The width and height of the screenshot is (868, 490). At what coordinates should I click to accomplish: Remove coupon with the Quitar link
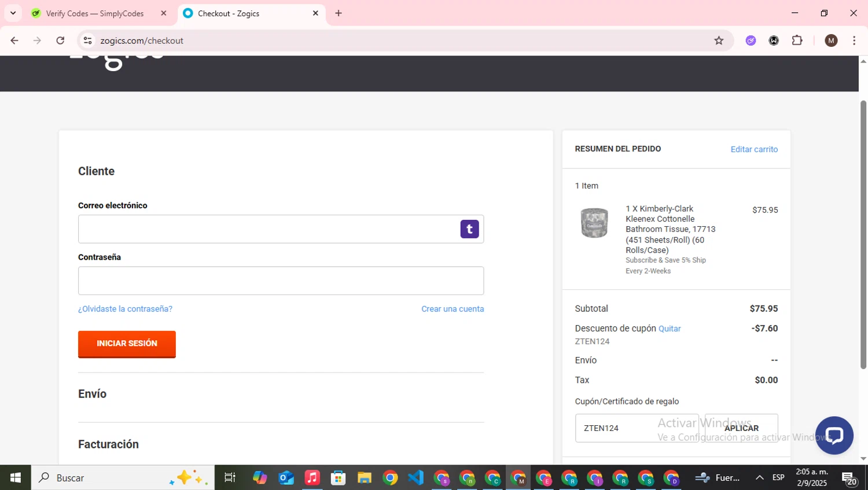670,329
